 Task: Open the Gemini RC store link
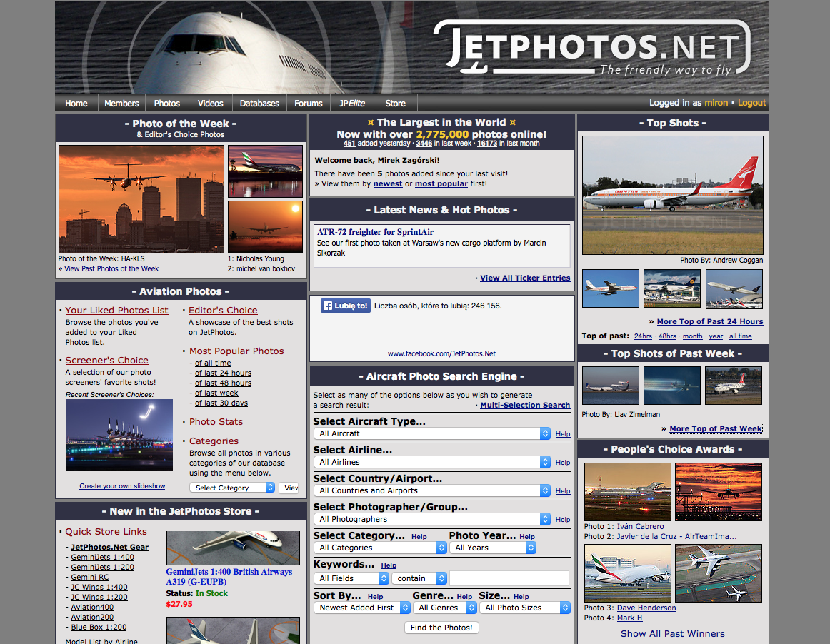click(90, 578)
